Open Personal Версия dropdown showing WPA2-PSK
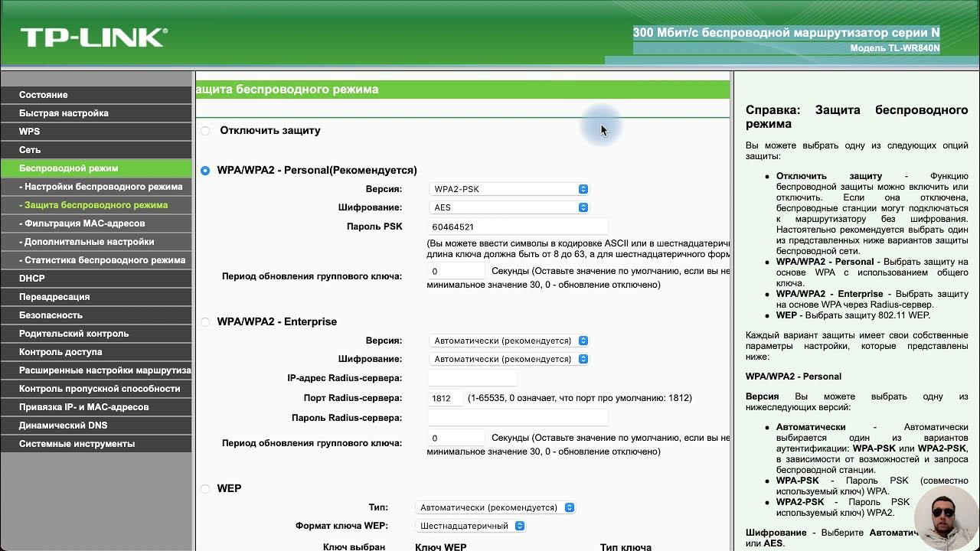 click(509, 189)
